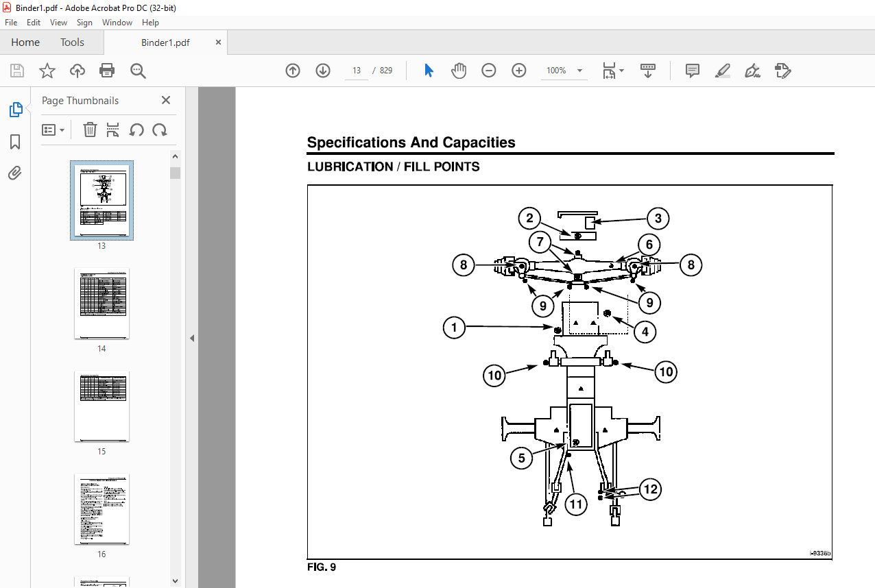Open thumbnail options dropdown menu

pyautogui.click(x=53, y=130)
